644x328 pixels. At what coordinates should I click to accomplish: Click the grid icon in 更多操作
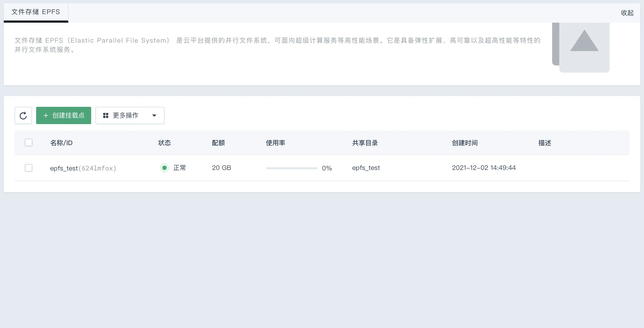tap(106, 115)
